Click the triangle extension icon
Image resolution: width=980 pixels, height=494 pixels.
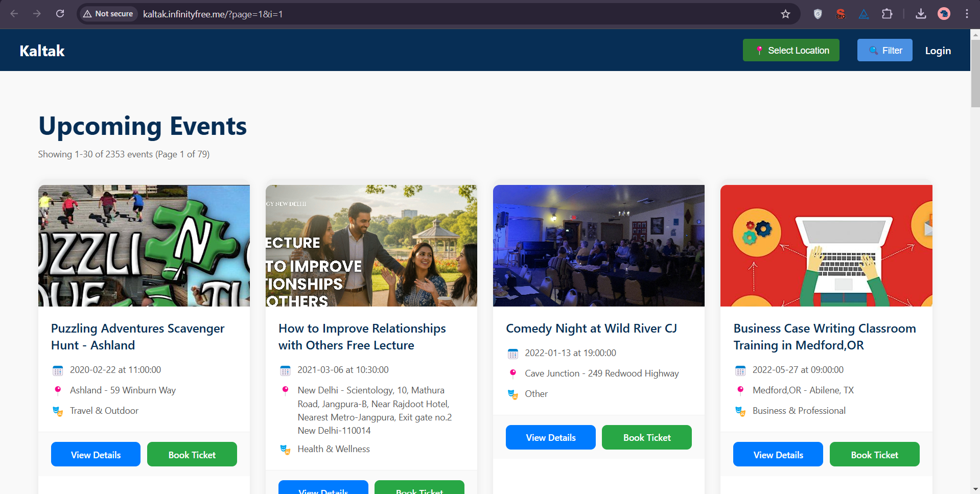pos(864,14)
